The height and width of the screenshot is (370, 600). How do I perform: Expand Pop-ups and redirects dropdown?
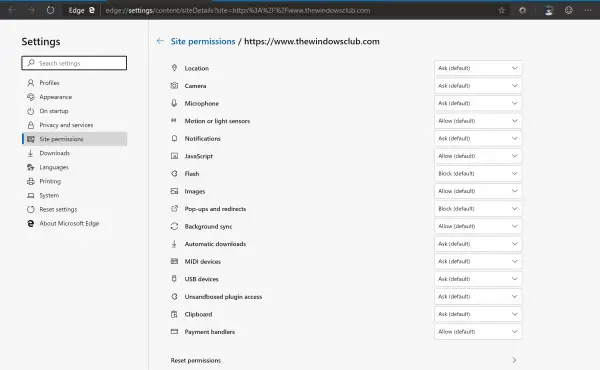pyautogui.click(x=478, y=209)
